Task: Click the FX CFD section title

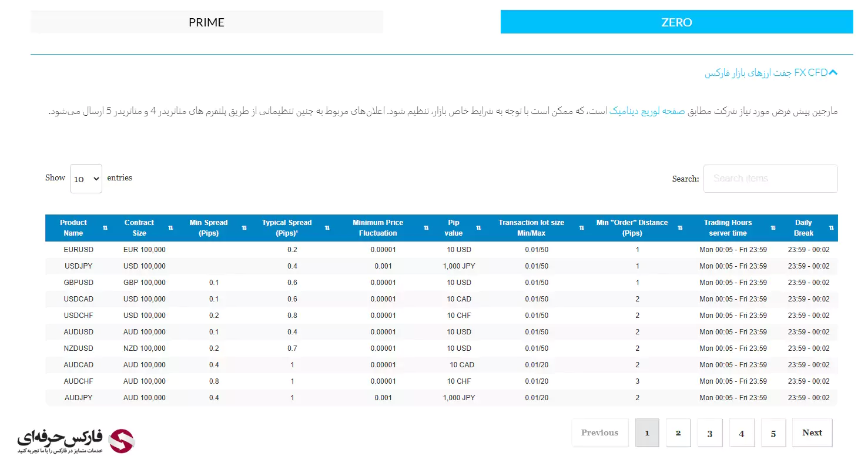Action: pyautogui.click(x=766, y=73)
